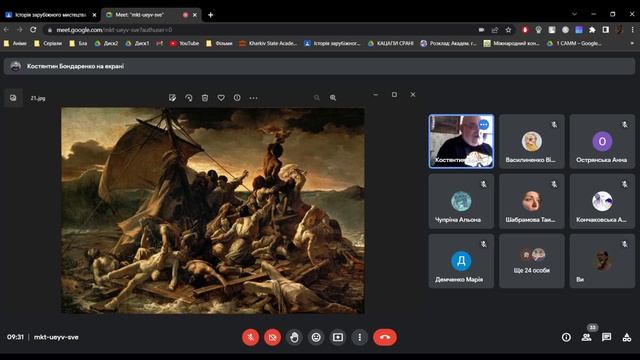This screenshot has height=360, width=640.
Task: Open the Kharkiv State Acade... bookmark
Action: 268,43
